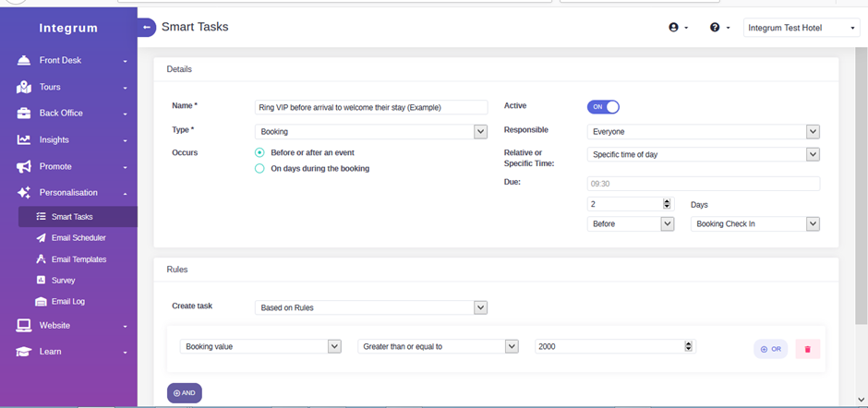
Task: Click the Front Desk bell icon
Action: 24,60
